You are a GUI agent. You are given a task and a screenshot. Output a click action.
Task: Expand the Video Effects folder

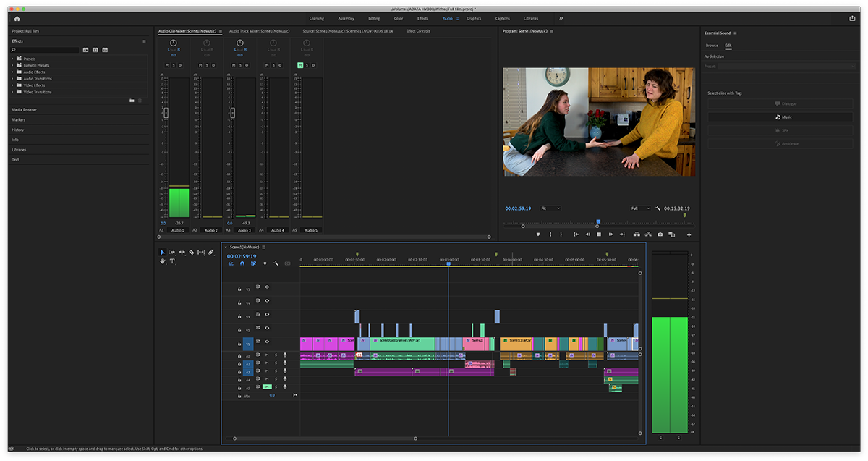tap(12, 85)
